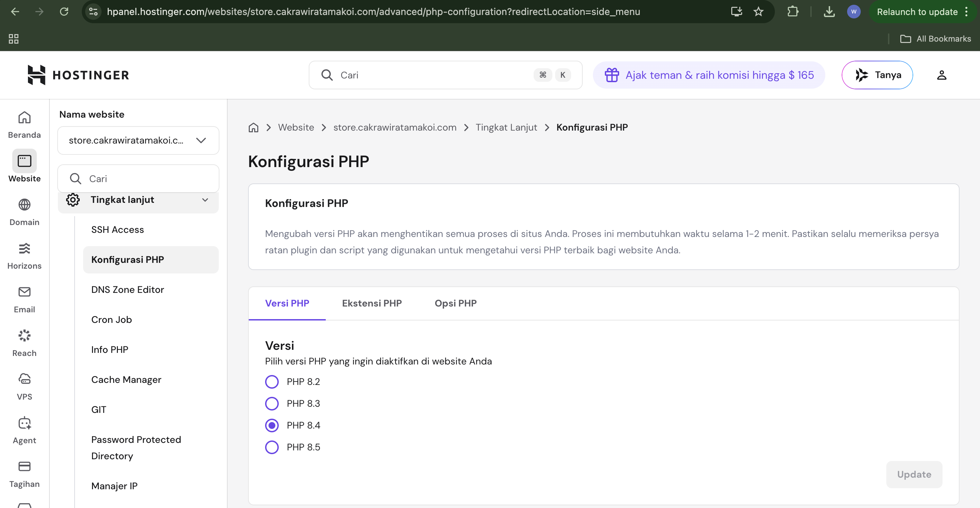Go to Beranda in the left rail
This screenshot has width=980, height=508.
point(24,125)
